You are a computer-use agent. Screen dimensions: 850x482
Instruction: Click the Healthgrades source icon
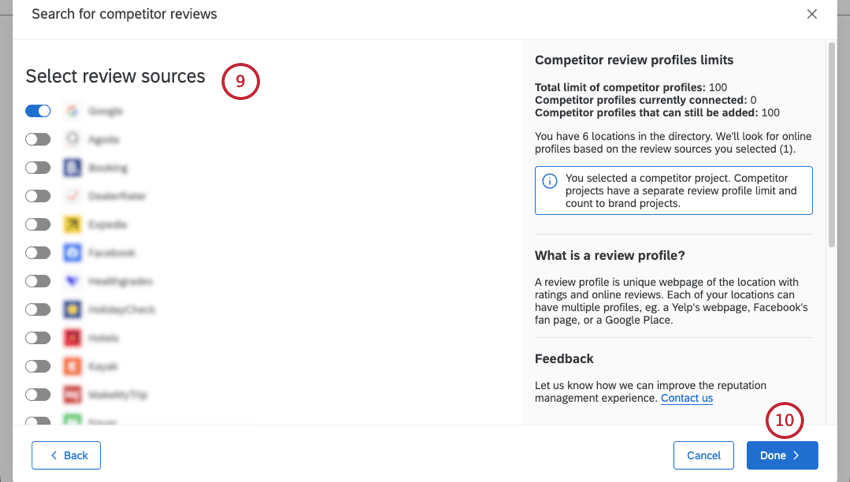72,282
